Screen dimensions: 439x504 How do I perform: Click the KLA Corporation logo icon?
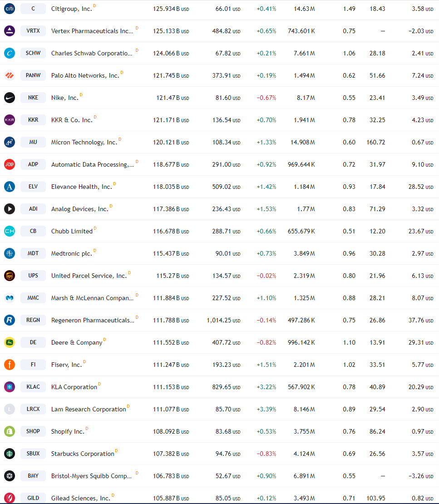(x=10, y=387)
